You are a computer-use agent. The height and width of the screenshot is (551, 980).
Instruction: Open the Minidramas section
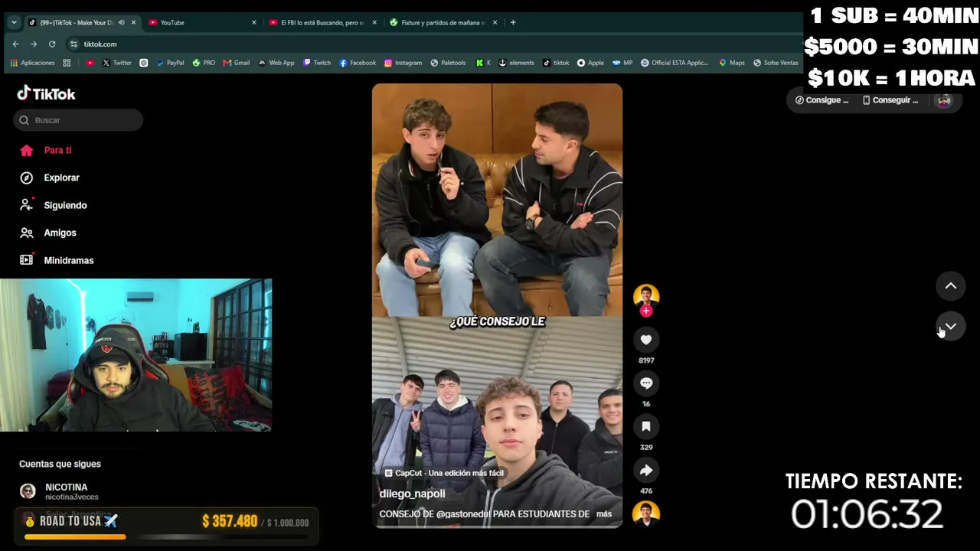[57, 260]
